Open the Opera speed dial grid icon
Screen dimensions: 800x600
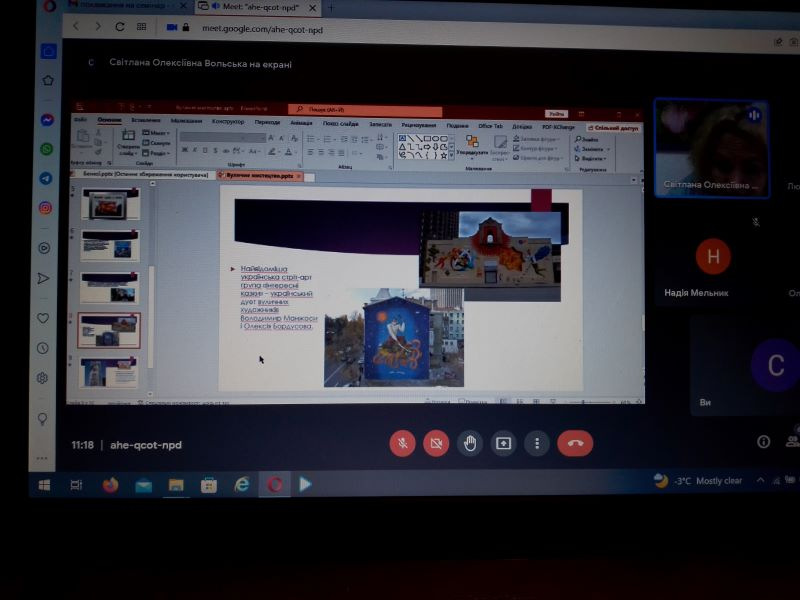142,27
